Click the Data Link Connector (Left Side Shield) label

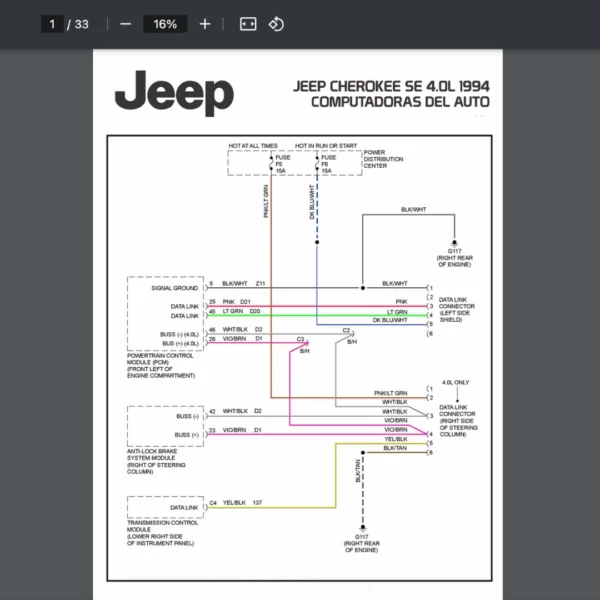[457, 310]
